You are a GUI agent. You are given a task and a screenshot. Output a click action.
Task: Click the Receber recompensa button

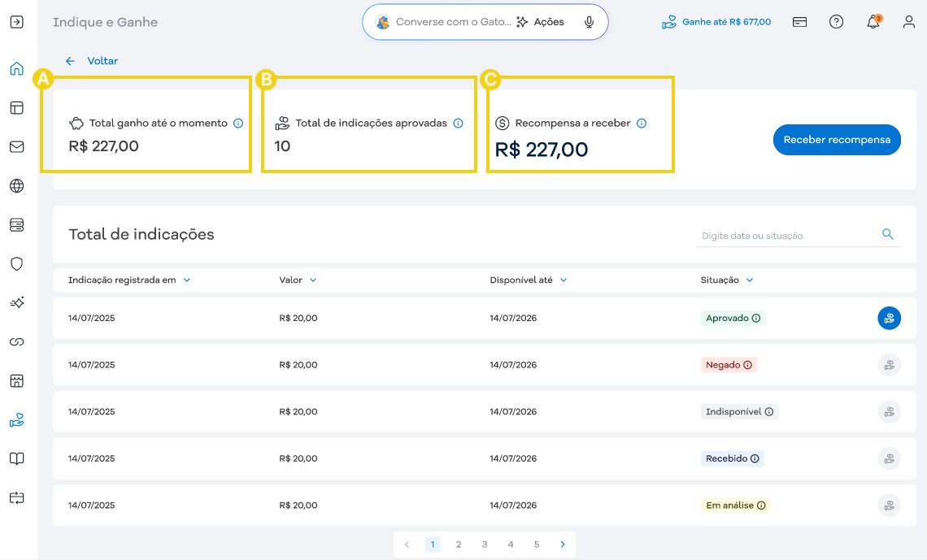(836, 140)
